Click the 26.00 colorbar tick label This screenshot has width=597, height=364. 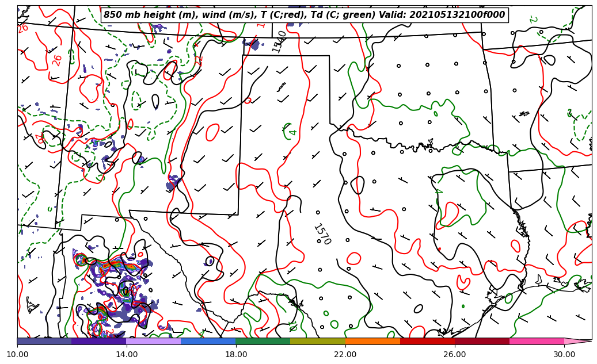click(x=455, y=354)
